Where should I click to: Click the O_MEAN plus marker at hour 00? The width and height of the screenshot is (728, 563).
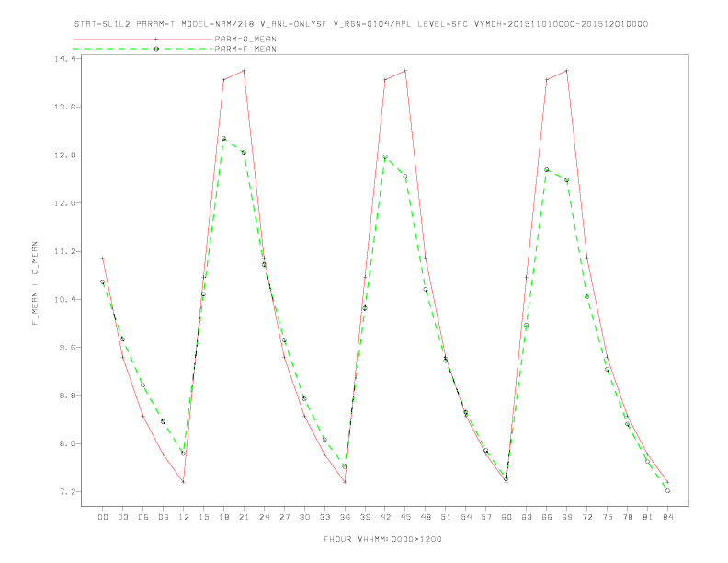pyautogui.click(x=103, y=258)
